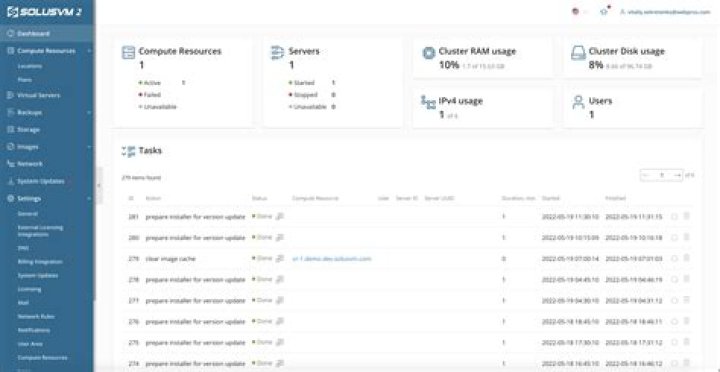Go to next tasks page

click(x=677, y=175)
